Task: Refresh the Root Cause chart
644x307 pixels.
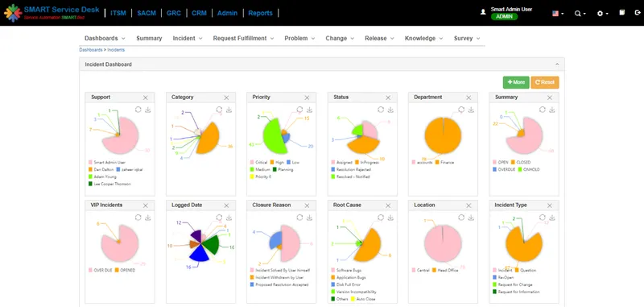Action: [381, 218]
